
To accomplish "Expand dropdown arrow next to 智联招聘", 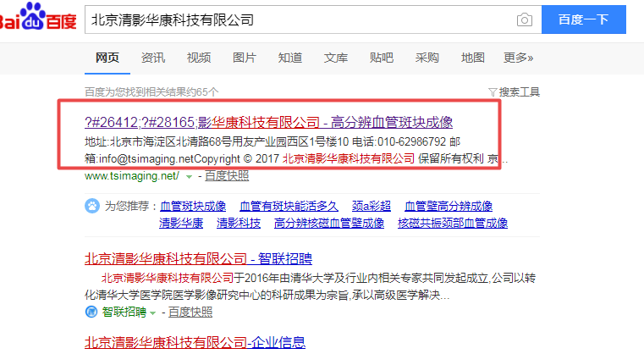I will 153,313.
